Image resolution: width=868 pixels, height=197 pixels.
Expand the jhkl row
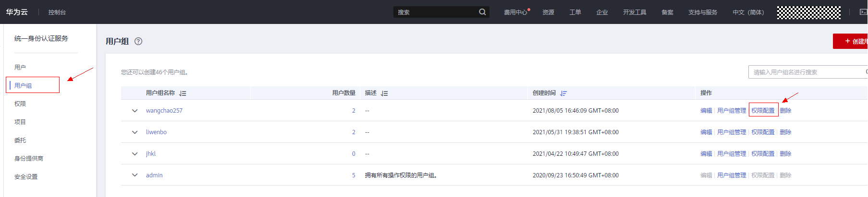point(135,154)
